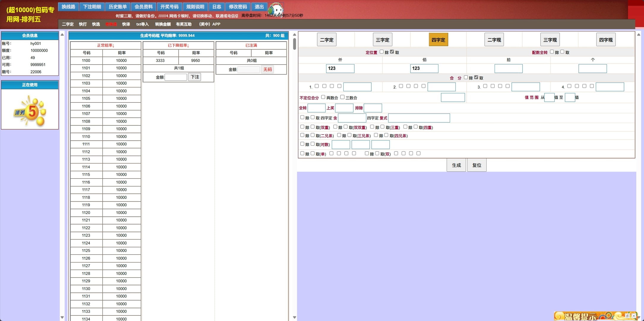The height and width of the screenshot is (321, 644).
Task: Switch to the 三字定 mode tab
Action: [x=382, y=40]
